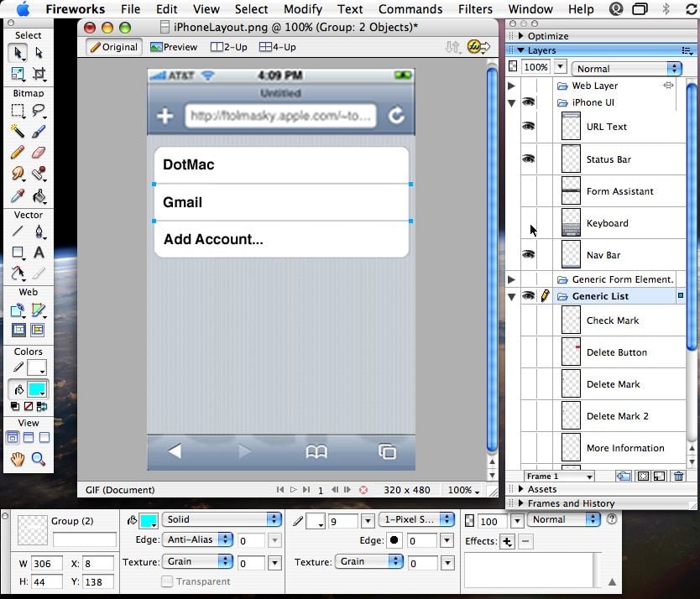Choose the Knife tool

pyautogui.click(x=39, y=273)
